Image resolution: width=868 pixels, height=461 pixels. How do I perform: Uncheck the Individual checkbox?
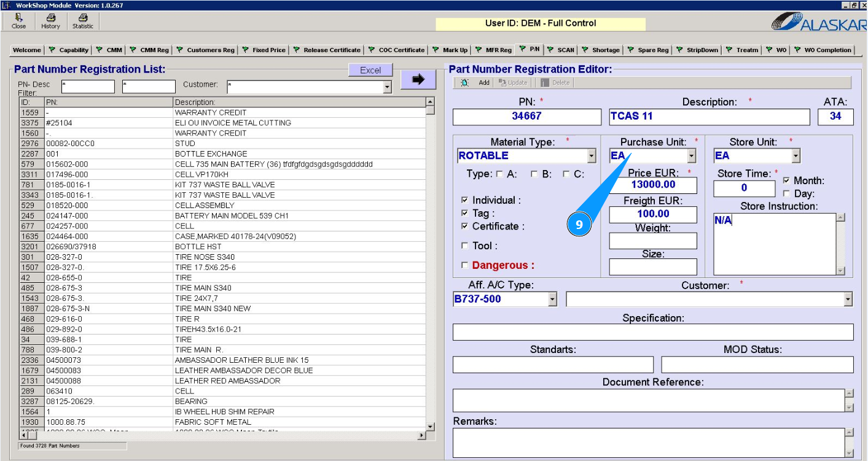point(464,200)
